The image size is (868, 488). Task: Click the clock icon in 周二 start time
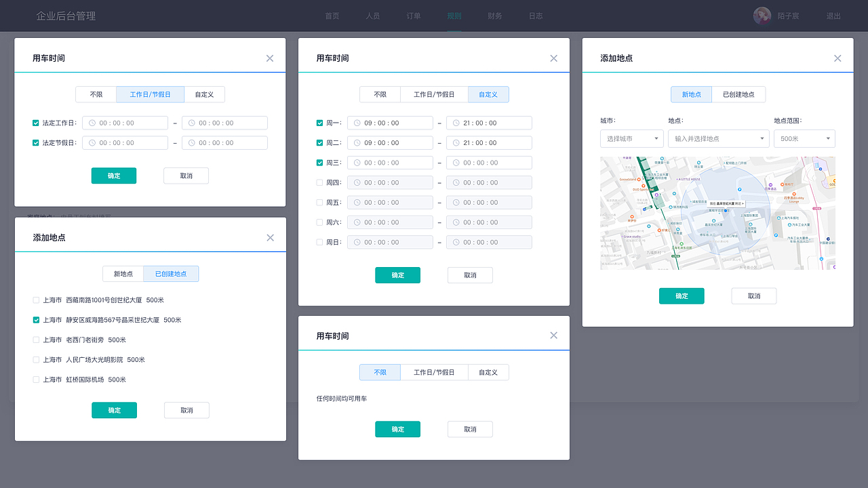[357, 143]
